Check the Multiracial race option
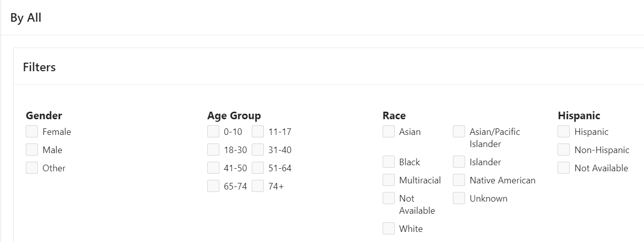Screen dimensions: 644x242 click(x=389, y=180)
